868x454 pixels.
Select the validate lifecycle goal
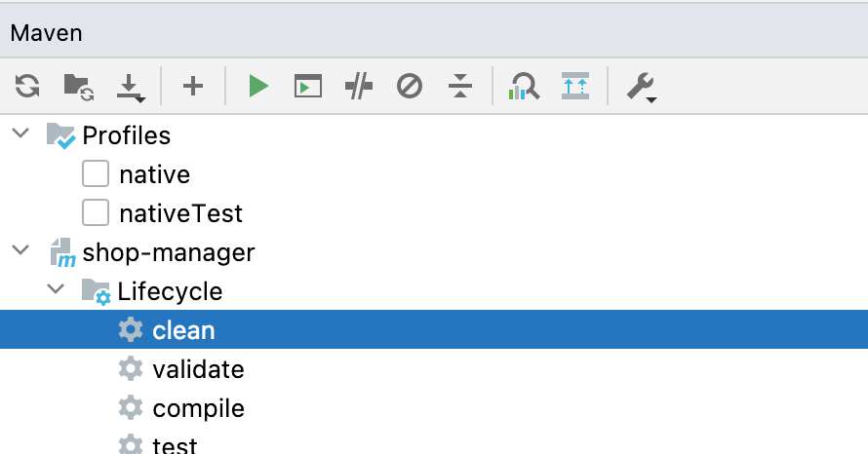198,369
